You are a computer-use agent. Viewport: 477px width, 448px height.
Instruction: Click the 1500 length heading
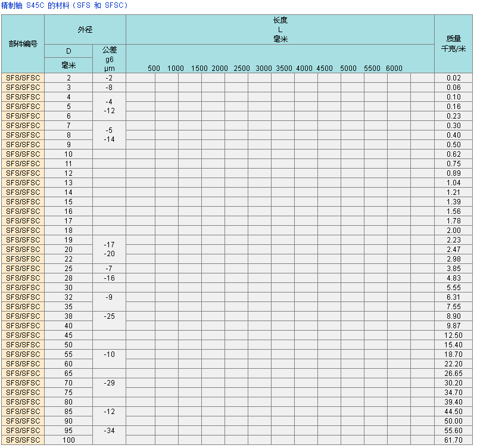199,68
